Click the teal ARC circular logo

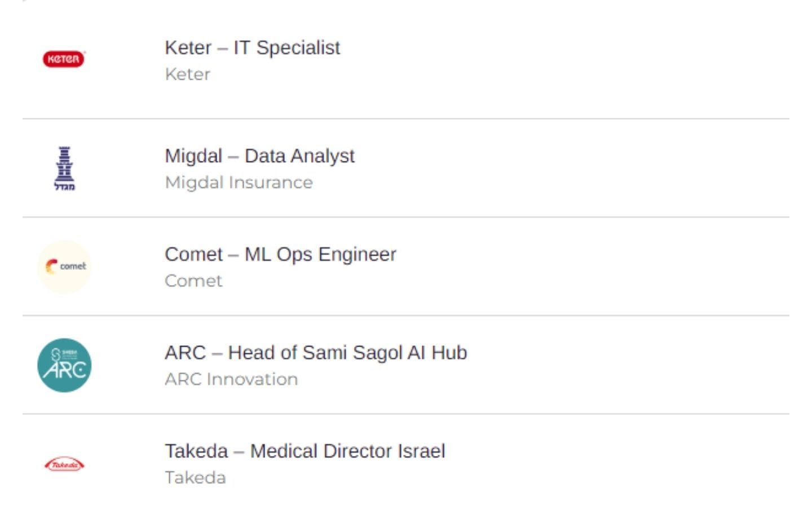click(x=64, y=365)
